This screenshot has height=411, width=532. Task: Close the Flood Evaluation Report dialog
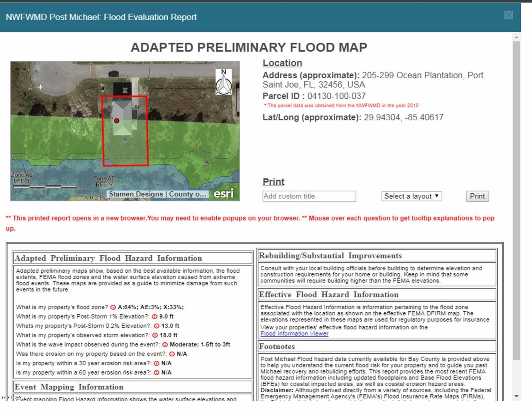(508, 15)
